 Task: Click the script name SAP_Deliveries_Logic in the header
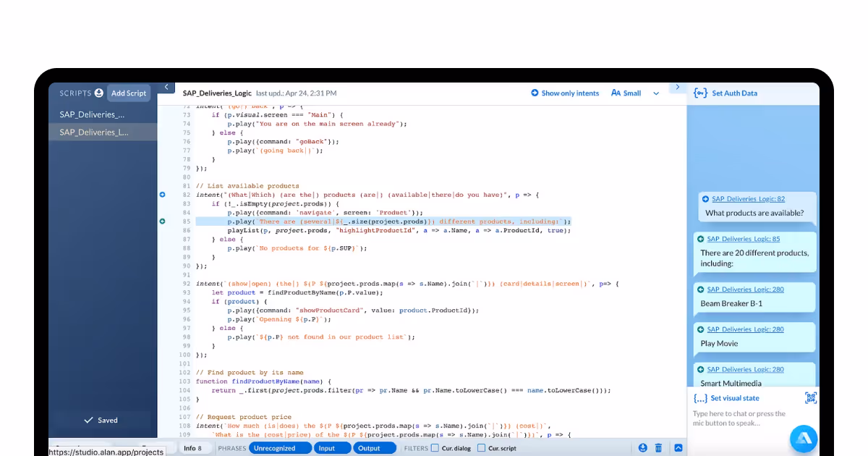[217, 93]
